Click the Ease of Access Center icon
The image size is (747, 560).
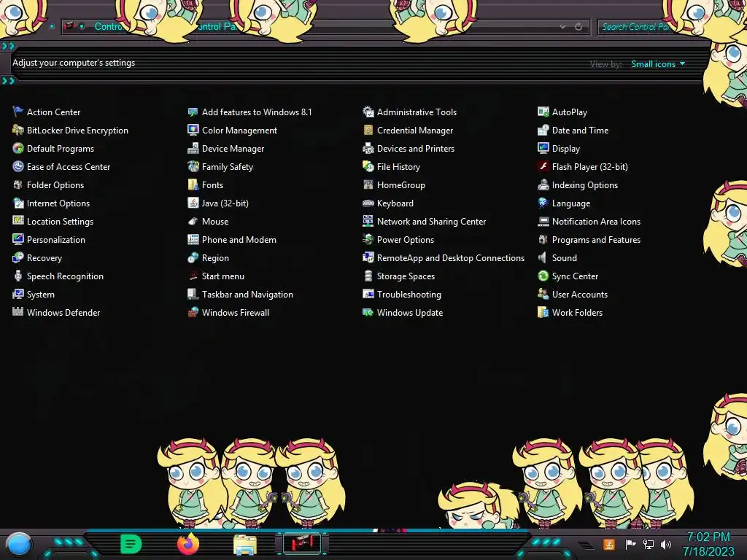point(18,167)
